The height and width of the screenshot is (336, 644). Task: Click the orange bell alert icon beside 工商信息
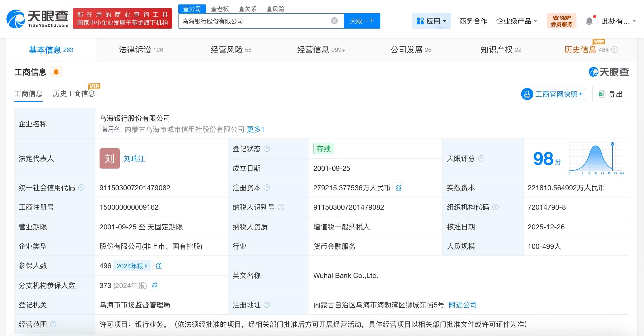[x=56, y=72]
